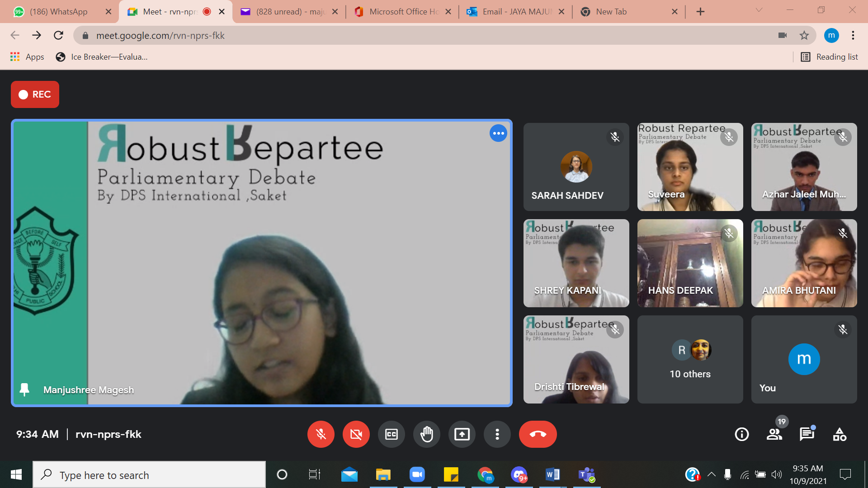Unmute the microphone in the call bar

321,434
